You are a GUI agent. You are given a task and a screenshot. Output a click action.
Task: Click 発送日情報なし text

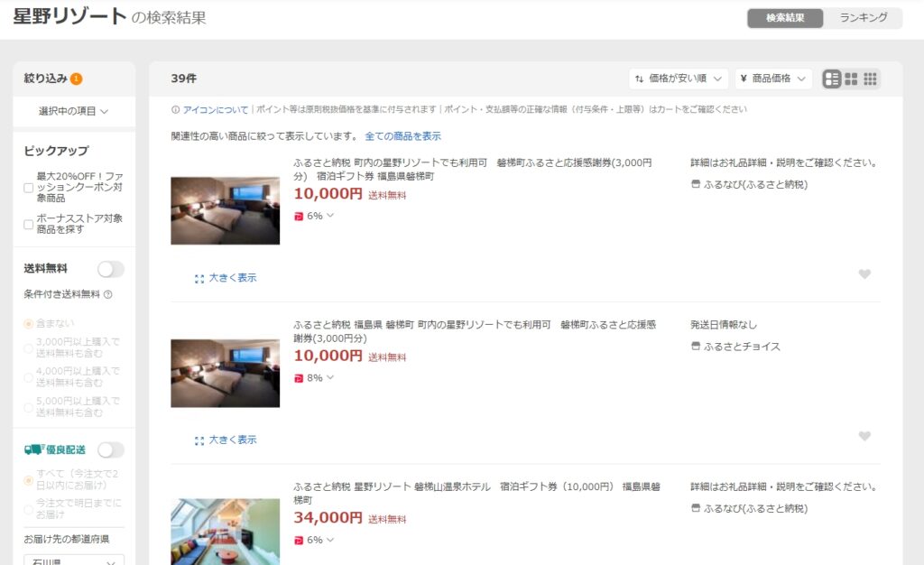point(724,325)
